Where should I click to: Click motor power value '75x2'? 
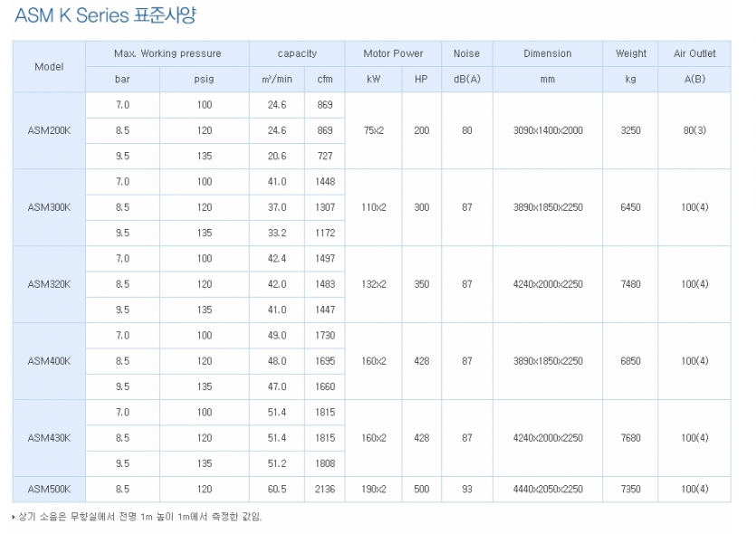click(x=374, y=130)
